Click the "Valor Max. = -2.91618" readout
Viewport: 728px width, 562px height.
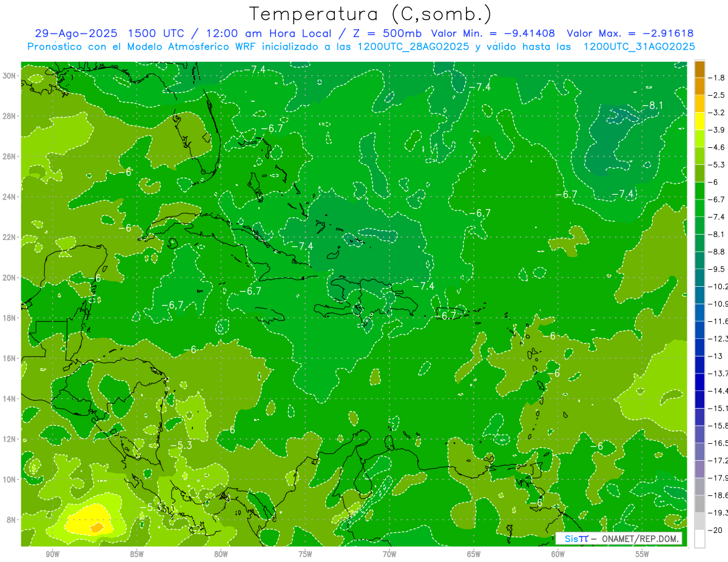(630, 33)
